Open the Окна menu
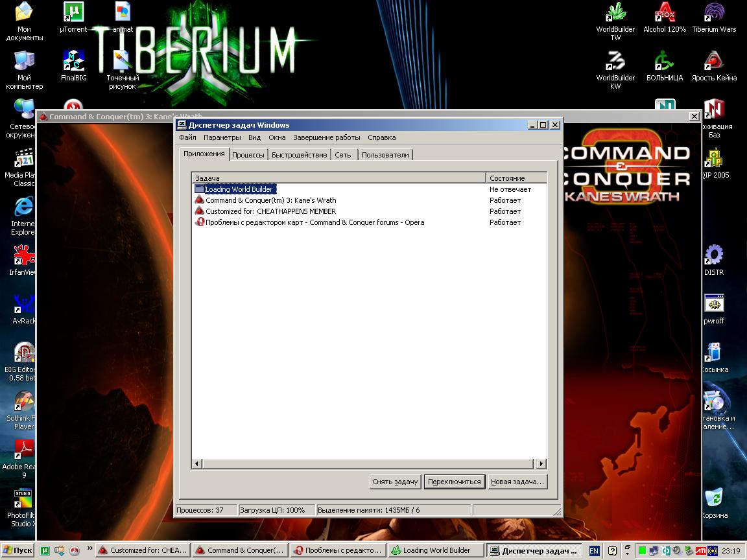This screenshot has height=560, width=747. [277, 137]
